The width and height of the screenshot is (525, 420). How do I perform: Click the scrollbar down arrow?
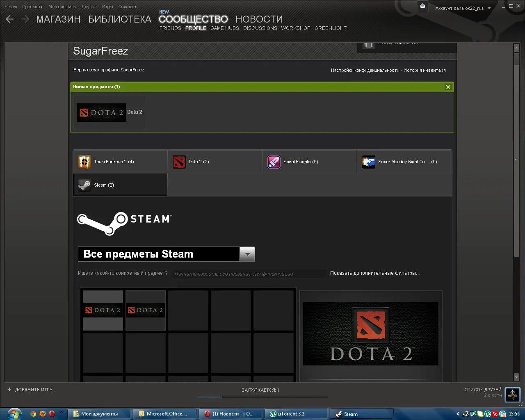(x=516, y=377)
